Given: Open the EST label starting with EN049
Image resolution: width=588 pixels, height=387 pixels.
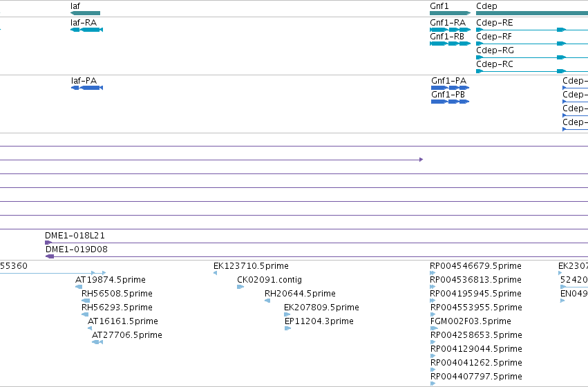Looking at the screenshot, I should click(x=573, y=294).
